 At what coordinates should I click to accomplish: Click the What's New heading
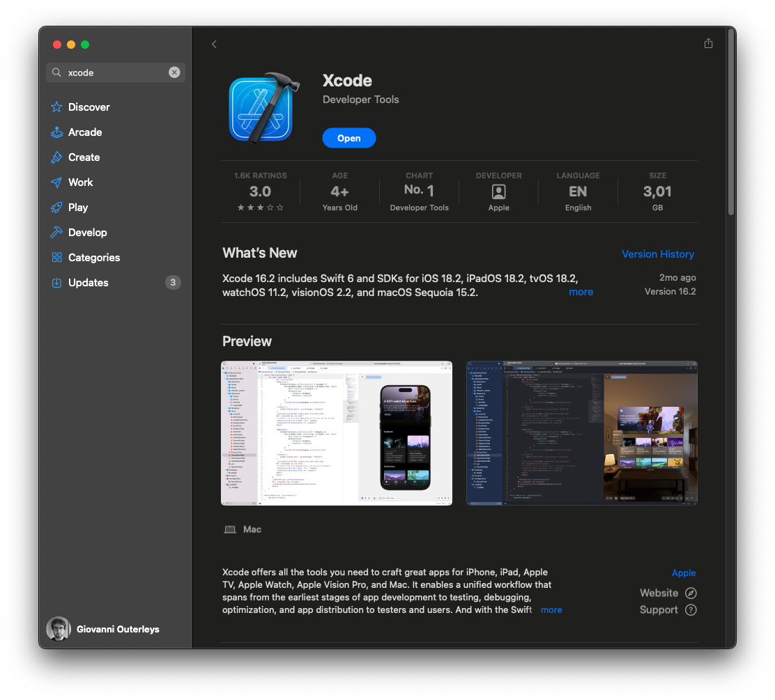point(259,253)
